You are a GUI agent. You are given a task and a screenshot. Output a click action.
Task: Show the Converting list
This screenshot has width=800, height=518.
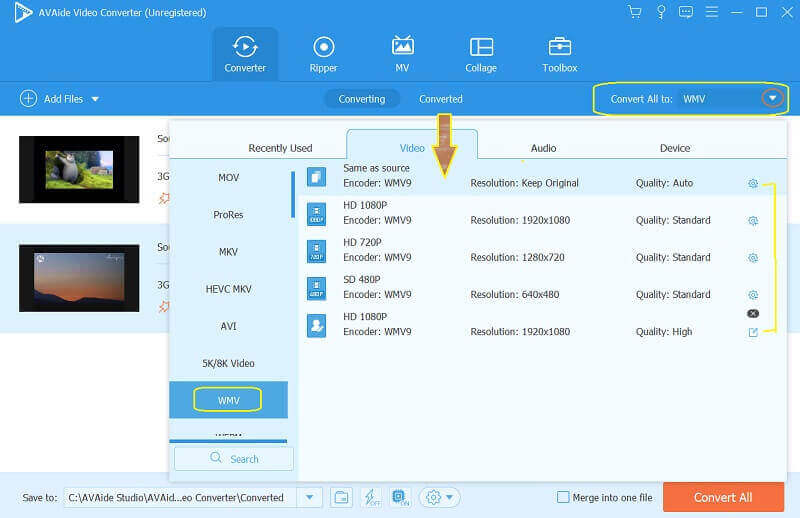click(x=362, y=99)
